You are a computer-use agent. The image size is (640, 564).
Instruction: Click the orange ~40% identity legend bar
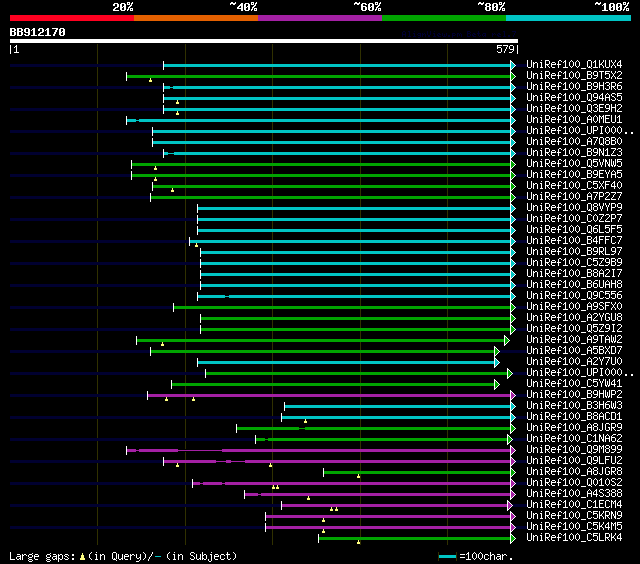coord(196,18)
